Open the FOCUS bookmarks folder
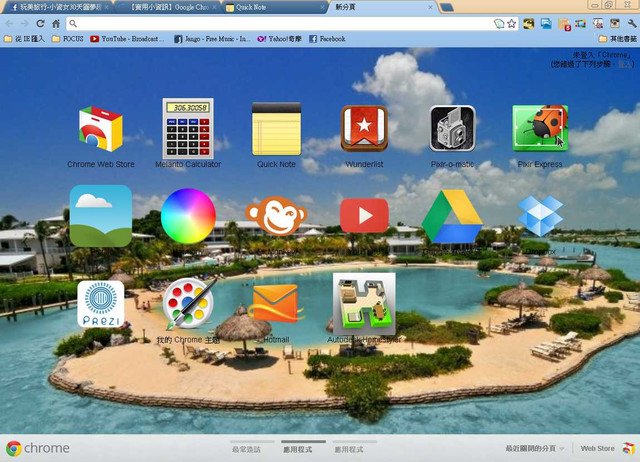 point(68,39)
